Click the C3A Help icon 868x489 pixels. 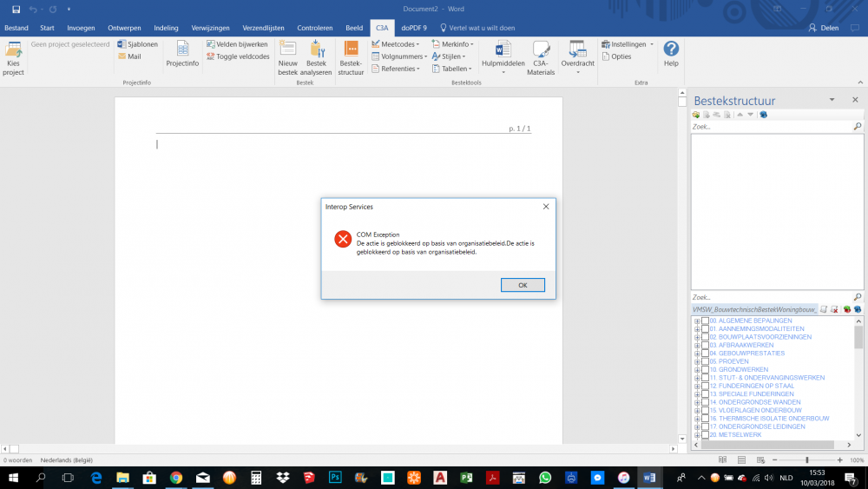coord(671,54)
